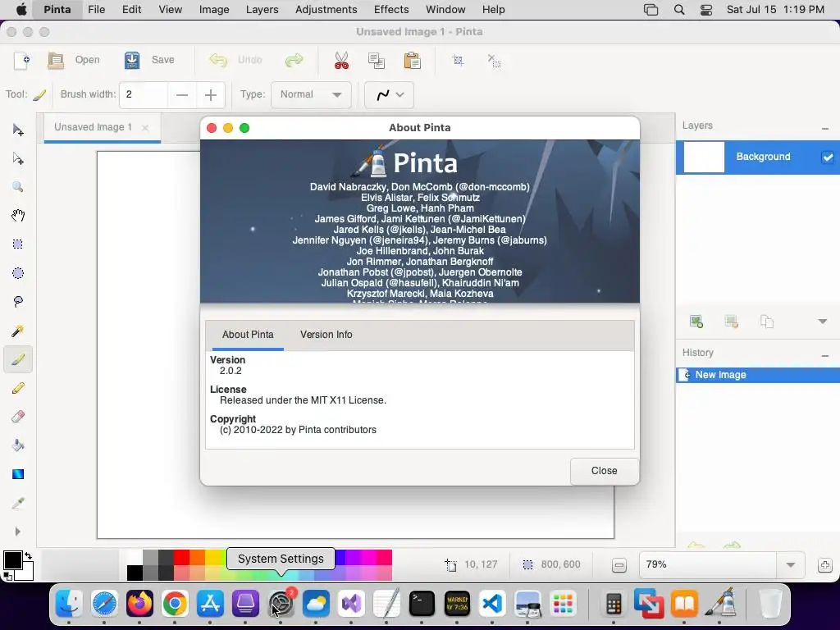Select the Pencil tool
This screenshot has height=630, width=840.
(18, 388)
